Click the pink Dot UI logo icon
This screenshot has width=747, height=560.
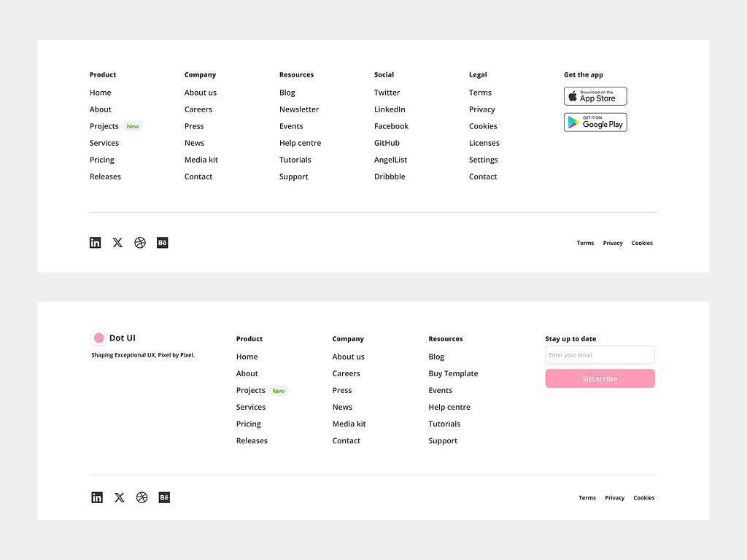[x=99, y=338]
